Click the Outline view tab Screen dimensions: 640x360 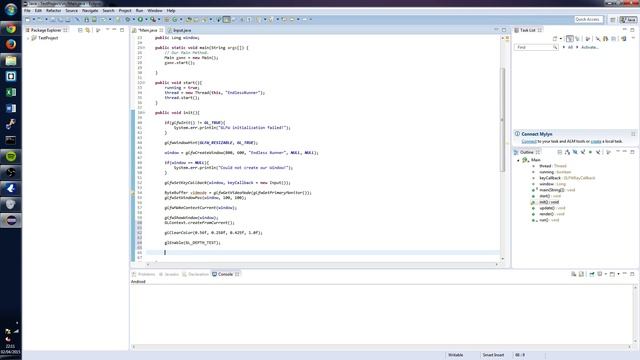coord(527,152)
